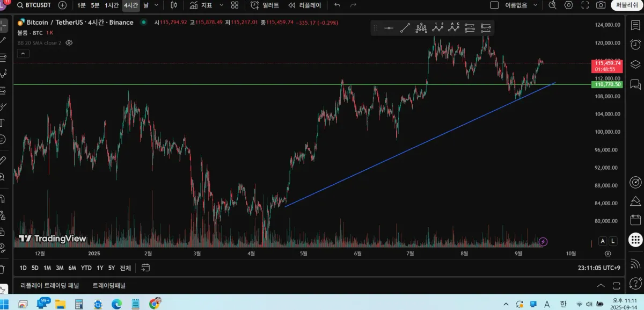
Task: Select the 1시간 timeframe
Action: coord(112,5)
